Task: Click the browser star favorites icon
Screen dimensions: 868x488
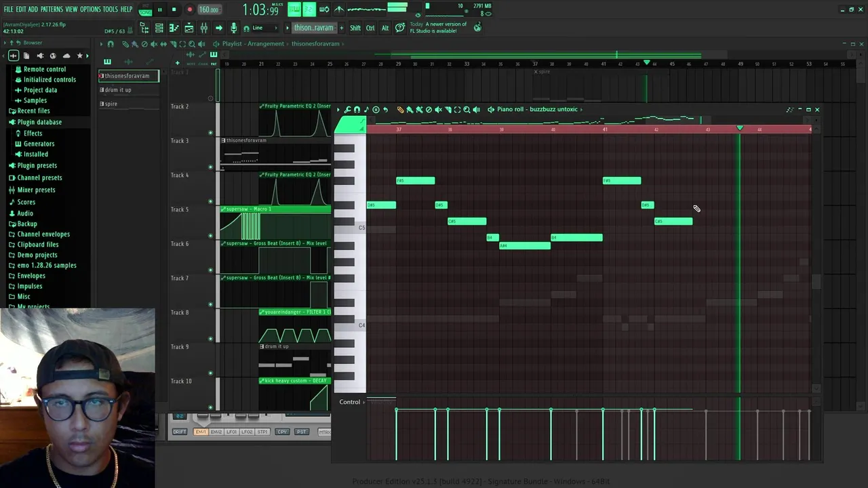Action: [x=79, y=56]
